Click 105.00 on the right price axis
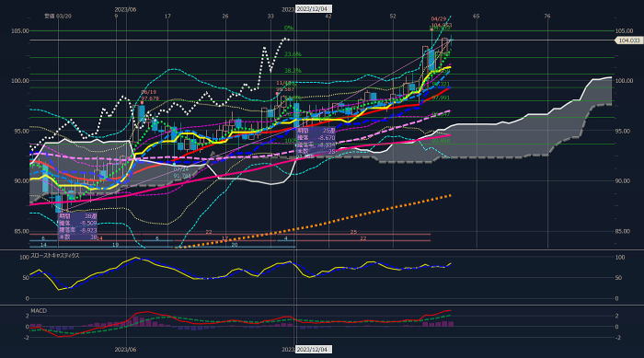The height and width of the screenshot is (358, 644). point(624,30)
